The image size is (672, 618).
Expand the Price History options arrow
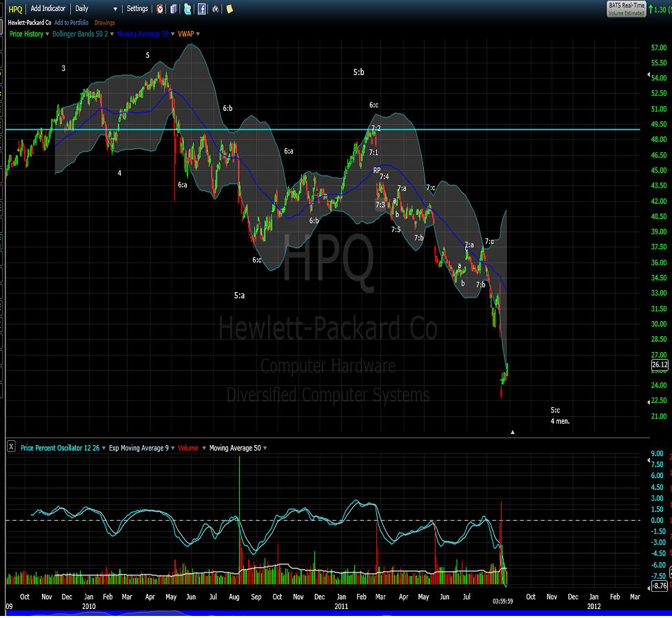click(x=47, y=34)
